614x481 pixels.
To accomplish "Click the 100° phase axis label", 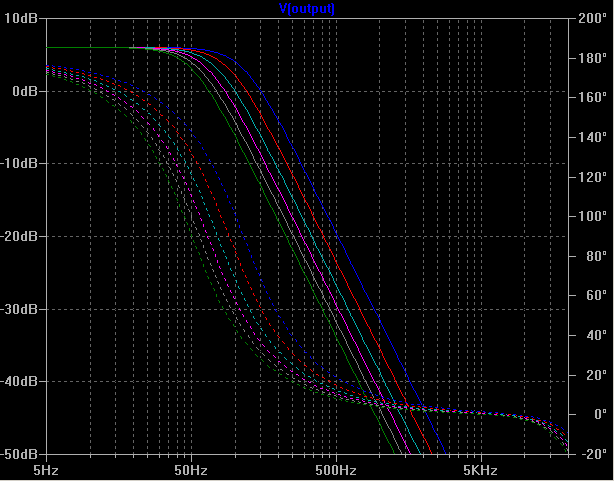I will click(x=592, y=217).
